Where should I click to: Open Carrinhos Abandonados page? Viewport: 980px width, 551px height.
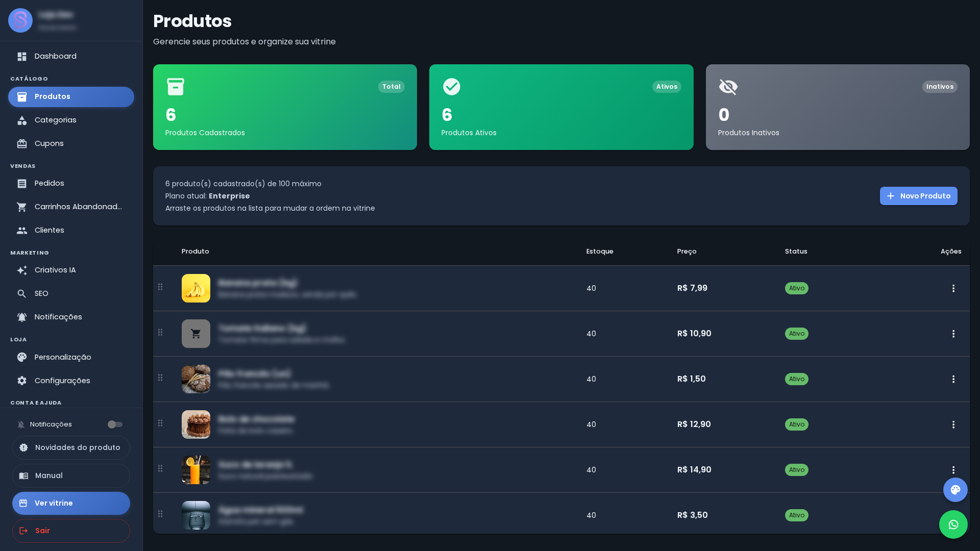coord(71,207)
